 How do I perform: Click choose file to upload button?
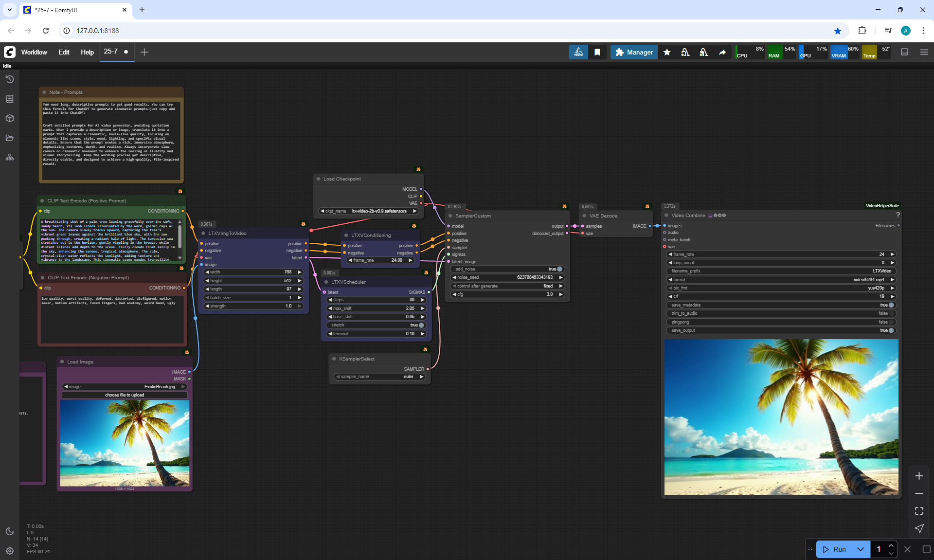pyautogui.click(x=125, y=395)
